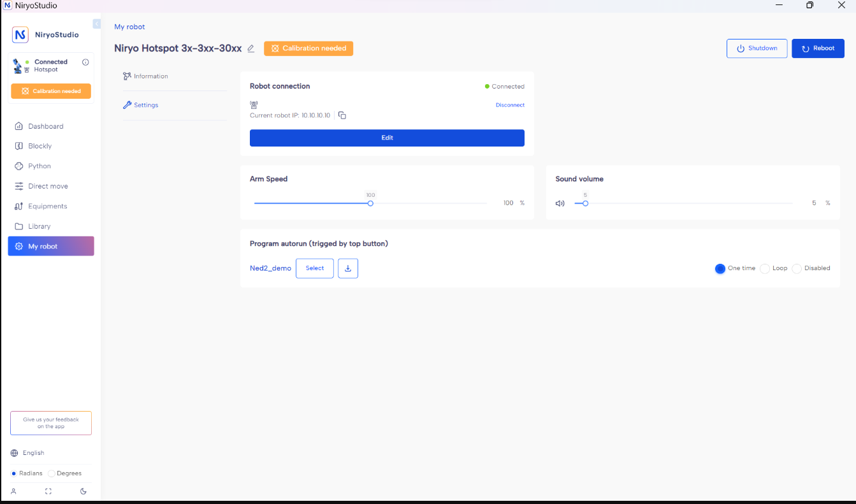The image size is (856, 504).
Task: Copy the current robot IP address
Action: point(342,115)
